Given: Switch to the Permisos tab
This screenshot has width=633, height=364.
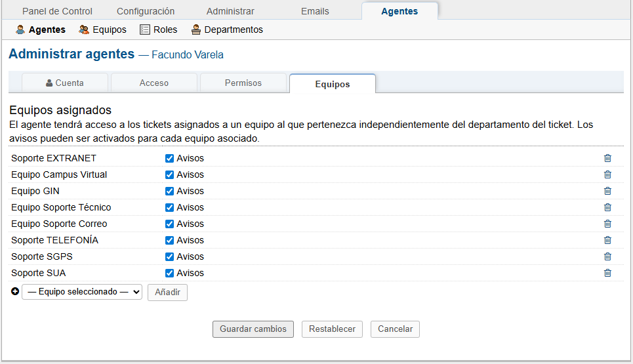Looking at the screenshot, I should [243, 83].
